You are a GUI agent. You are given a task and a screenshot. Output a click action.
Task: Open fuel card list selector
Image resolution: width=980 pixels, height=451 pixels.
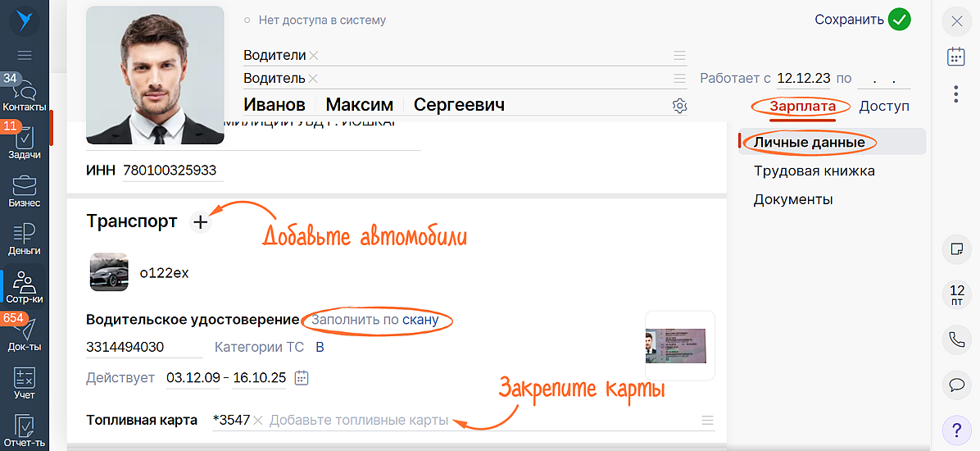708,421
